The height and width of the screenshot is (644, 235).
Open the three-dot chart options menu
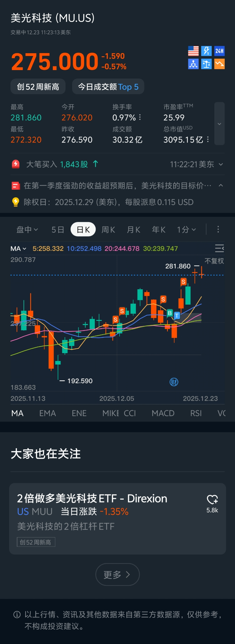pos(218,230)
